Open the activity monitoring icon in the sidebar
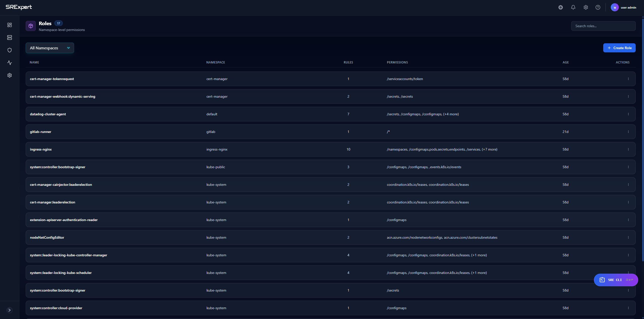 (x=10, y=63)
